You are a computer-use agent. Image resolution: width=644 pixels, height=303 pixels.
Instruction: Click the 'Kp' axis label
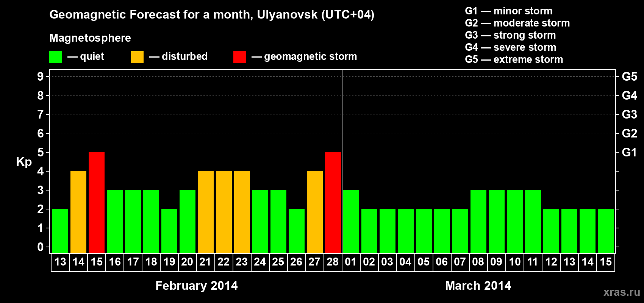24,162
